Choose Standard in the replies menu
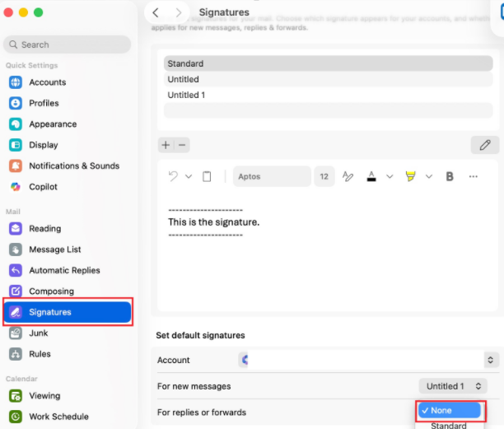This screenshot has width=504, height=429. [448, 426]
